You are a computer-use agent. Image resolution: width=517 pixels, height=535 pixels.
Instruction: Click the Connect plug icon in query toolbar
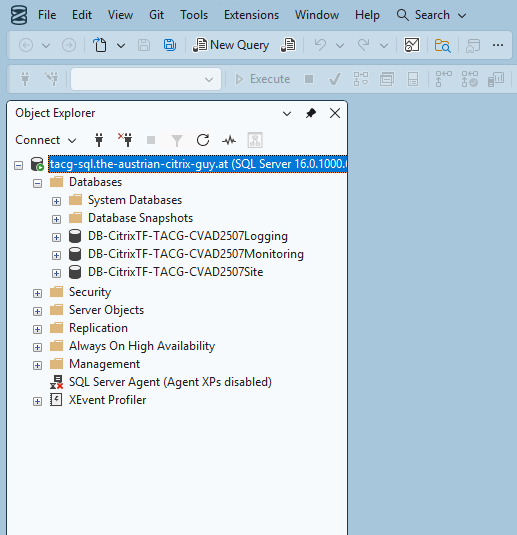(25, 79)
